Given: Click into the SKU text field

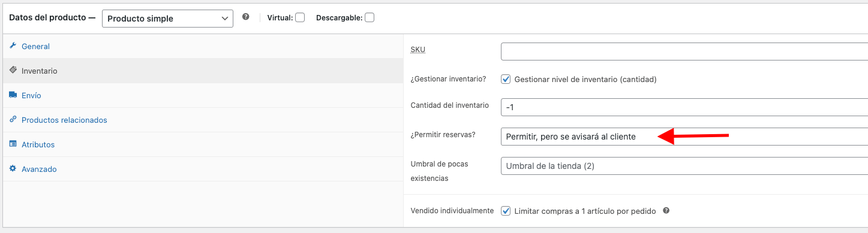Looking at the screenshot, I should tap(684, 52).
